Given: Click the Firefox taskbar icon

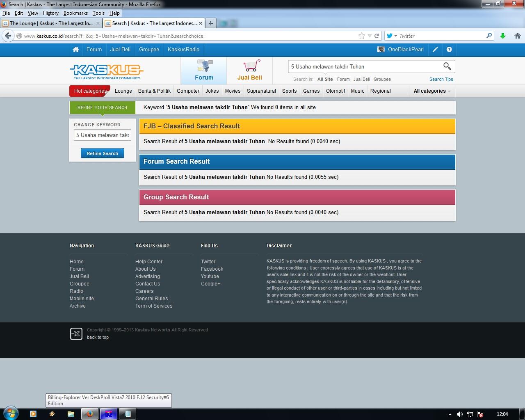Looking at the screenshot, I should point(90,414).
